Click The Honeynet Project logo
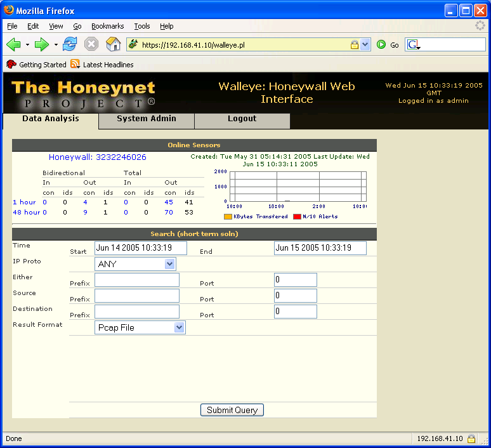Viewport: 491px width, 448px height. [83, 95]
